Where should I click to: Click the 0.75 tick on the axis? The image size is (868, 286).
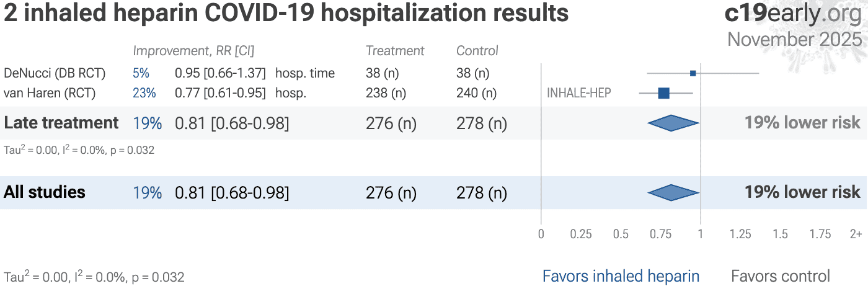coord(660,234)
